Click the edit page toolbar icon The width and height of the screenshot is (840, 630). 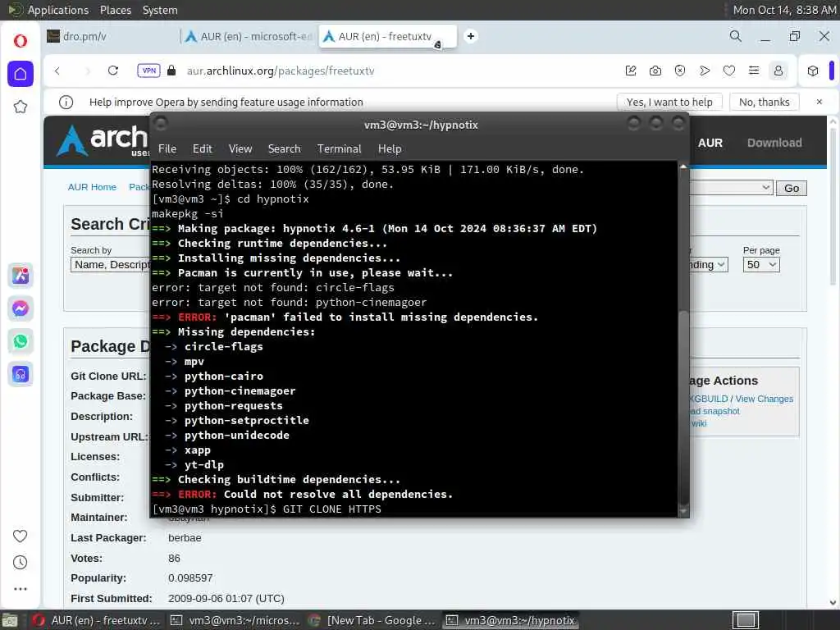coord(631,71)
